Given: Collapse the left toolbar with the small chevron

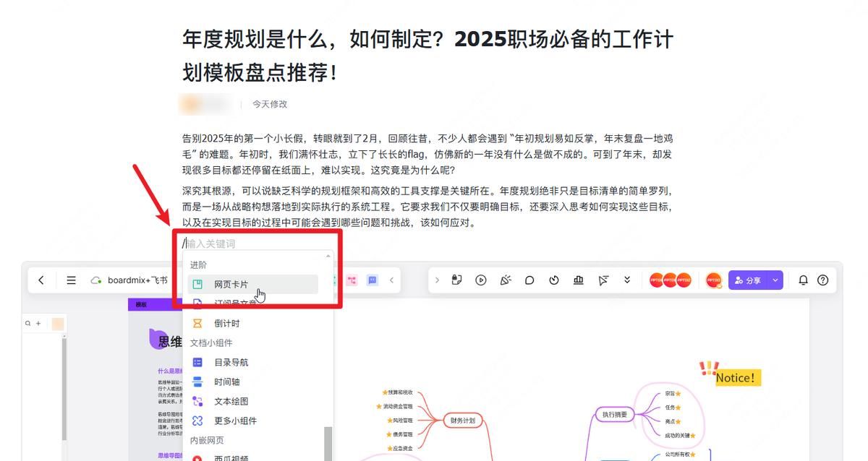Looking at the screenshot, I should pos(392,280).
